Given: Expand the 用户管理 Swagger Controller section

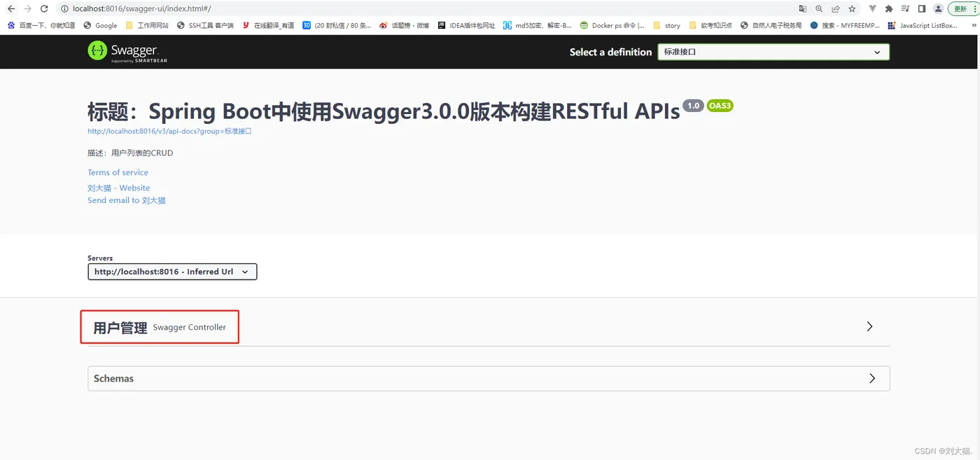Looking at the screenshot, I should pyautogui.click(x=489, y=327).
